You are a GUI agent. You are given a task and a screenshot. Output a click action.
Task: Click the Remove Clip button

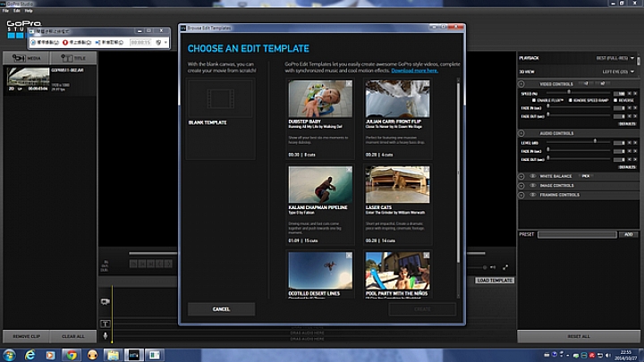[x=26, y=336]
